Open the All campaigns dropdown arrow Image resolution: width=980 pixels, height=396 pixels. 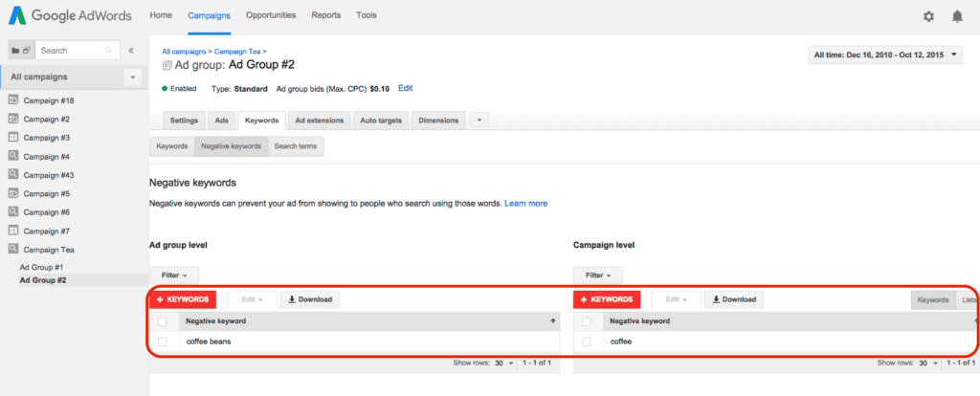(x=132, y=77)
